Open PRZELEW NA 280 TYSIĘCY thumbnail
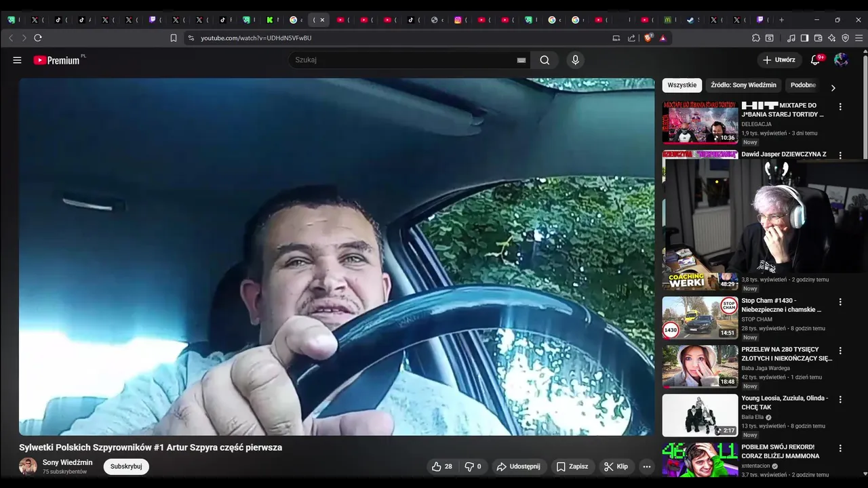868x488 pixels. click(x=700, y=367)
